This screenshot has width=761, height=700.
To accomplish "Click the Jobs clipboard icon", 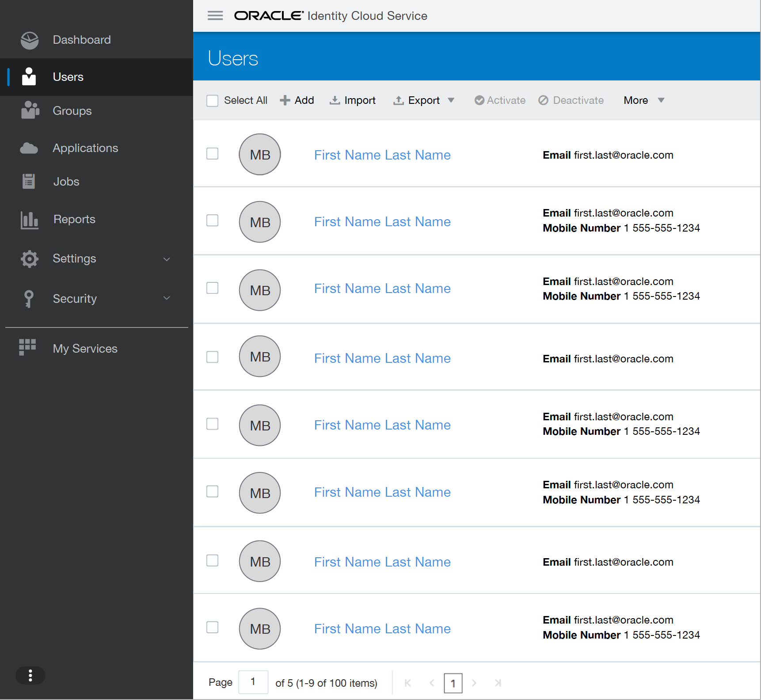I will (29, 181).
